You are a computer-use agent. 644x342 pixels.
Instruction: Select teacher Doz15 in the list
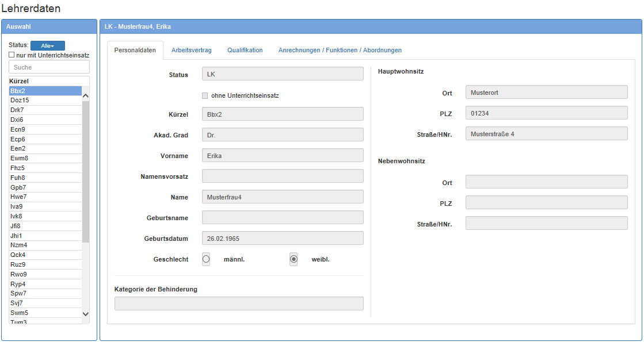coord(20,100)
